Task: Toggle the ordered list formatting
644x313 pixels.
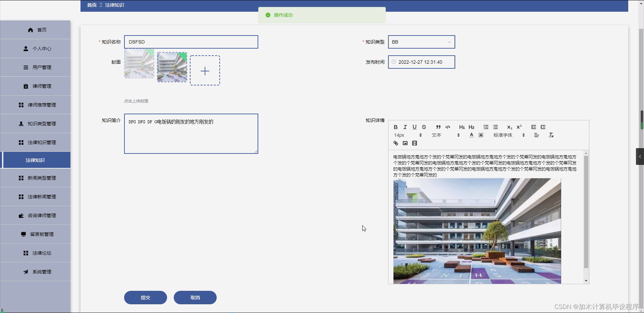Action: click(486, 127)
